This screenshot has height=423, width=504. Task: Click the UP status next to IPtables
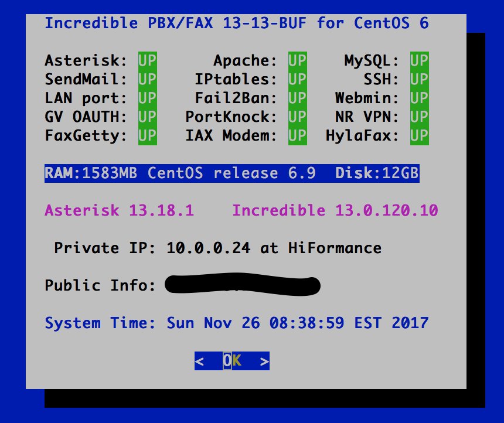click(x=298, y=80)
